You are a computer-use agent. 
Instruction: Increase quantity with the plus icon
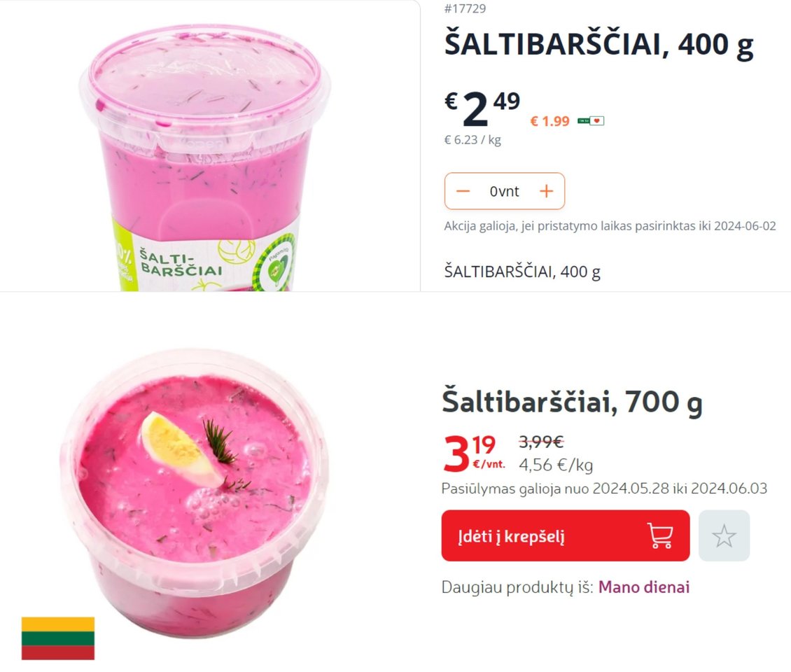tap(546, 191)
